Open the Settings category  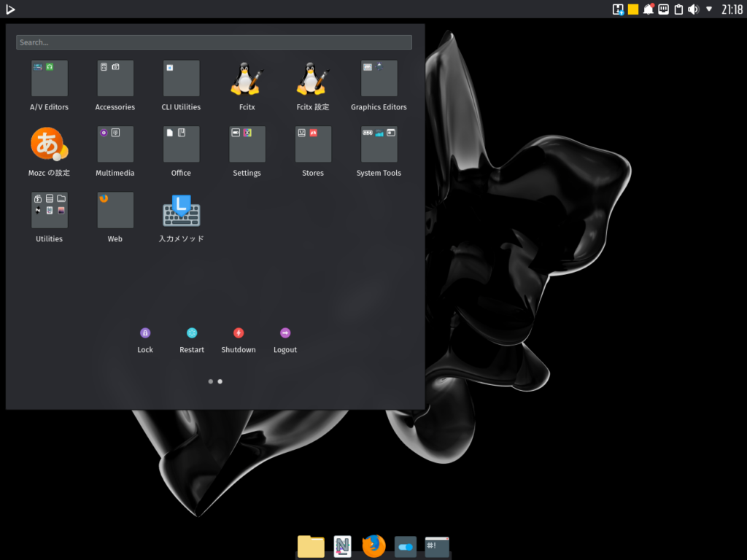click(x=247, y=144)
